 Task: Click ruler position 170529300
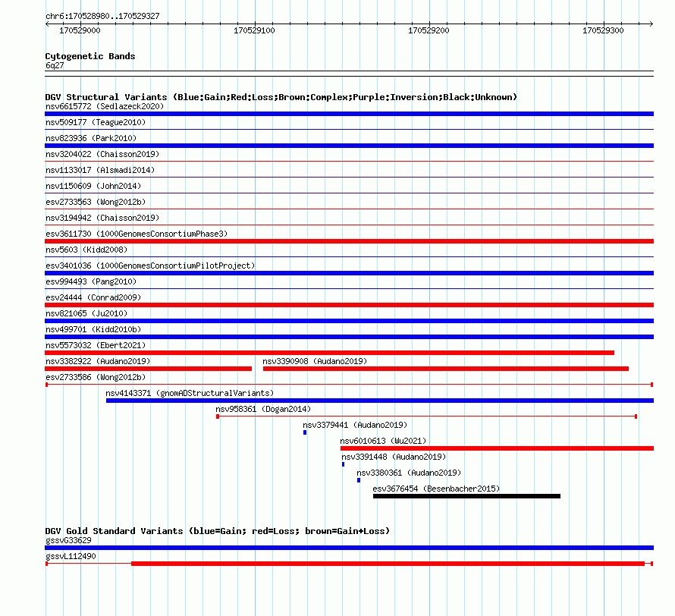click(x=603, y=30)
